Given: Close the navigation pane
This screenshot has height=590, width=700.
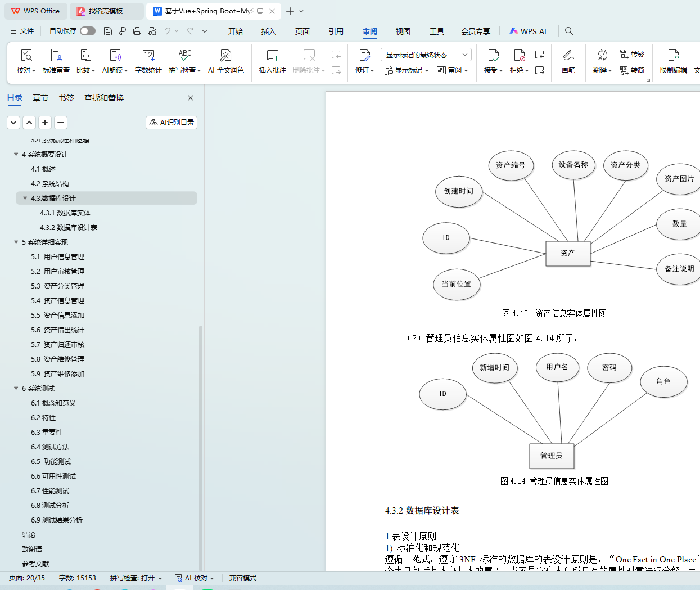Looking at the screenshot, I should coord(191,98).
